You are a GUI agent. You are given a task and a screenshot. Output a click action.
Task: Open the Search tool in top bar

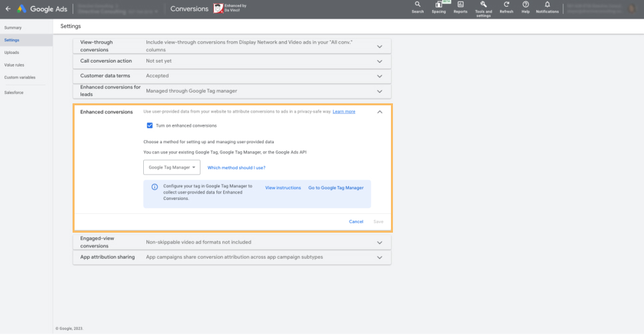point(418,7)
